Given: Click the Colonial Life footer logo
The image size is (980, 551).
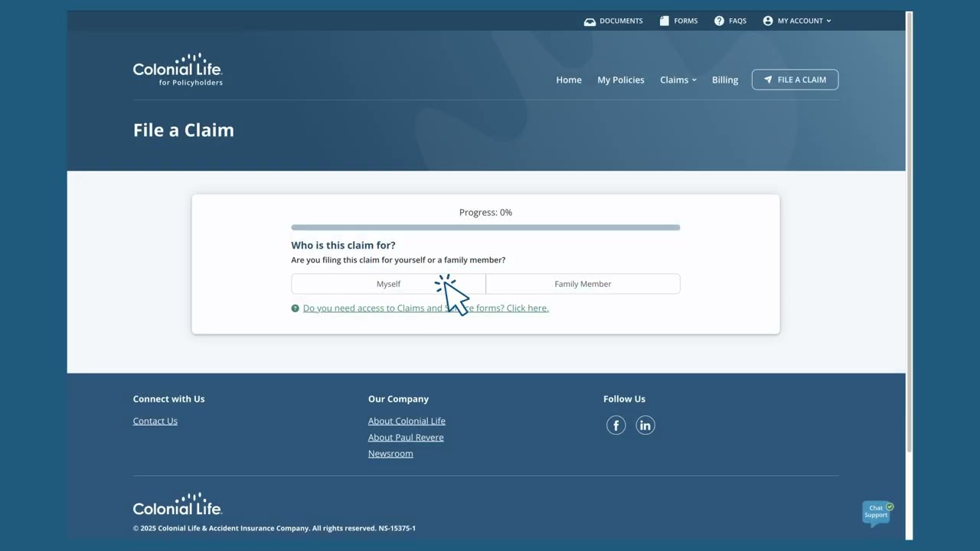Looking at the screenshot, I should click(x=178, y=504).
